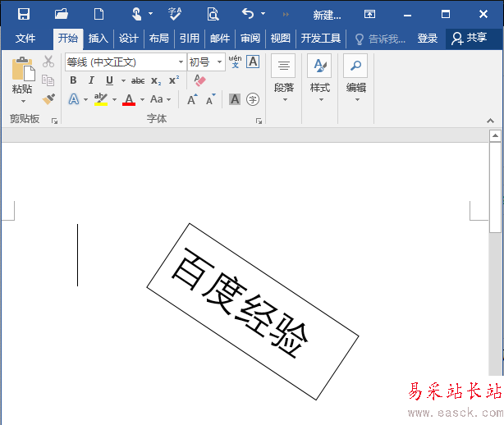Create a new blank document from the quick access icon
Image resolution: width=504 pixels, height=425 pixels.
[99, 14]
